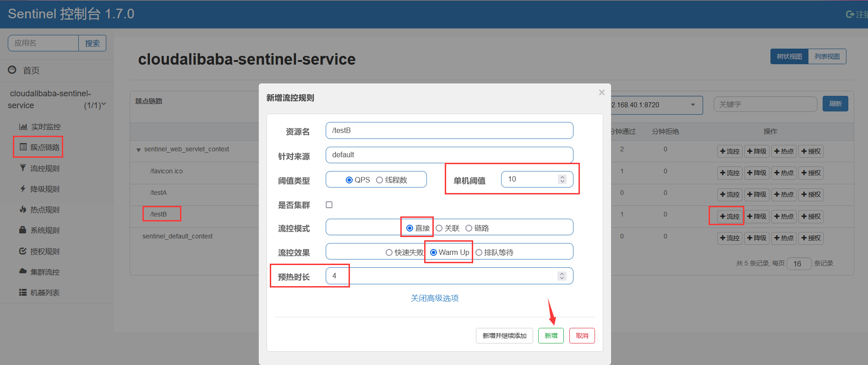Add 降级 rule for sentinel_web_servlet_context row
The width and height of the screenshot is (868, 365).
(757, 151)
